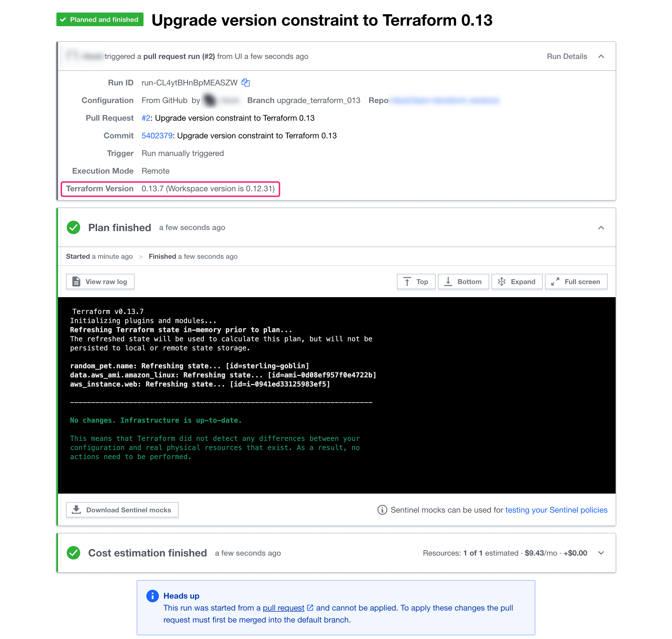Open testing your Sentinel policies link

coord(556,509)
